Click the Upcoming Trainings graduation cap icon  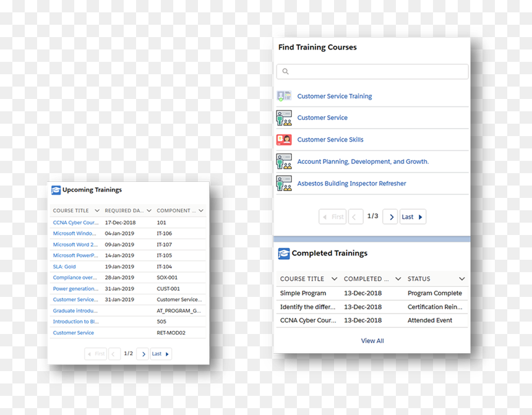tap(56, 190)
